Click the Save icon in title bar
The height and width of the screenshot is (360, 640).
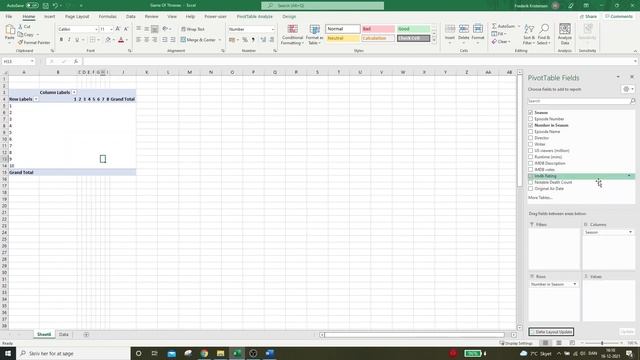coord(46,5)
